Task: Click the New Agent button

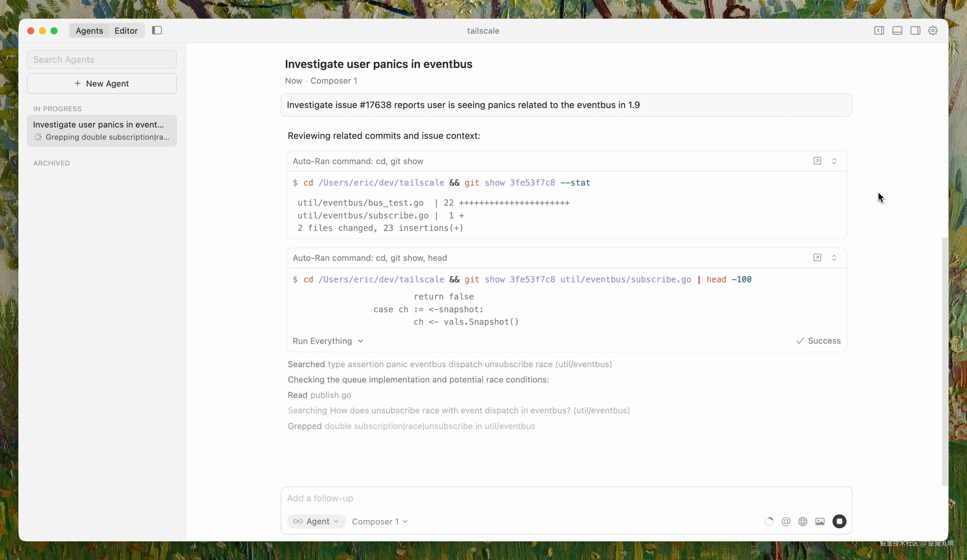Action: pos(102,84)
